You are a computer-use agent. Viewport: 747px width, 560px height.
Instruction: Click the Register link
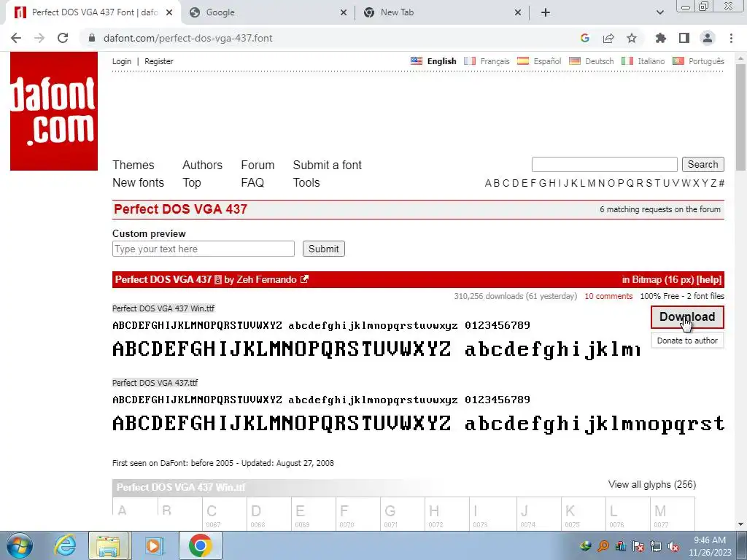(158, 61)
